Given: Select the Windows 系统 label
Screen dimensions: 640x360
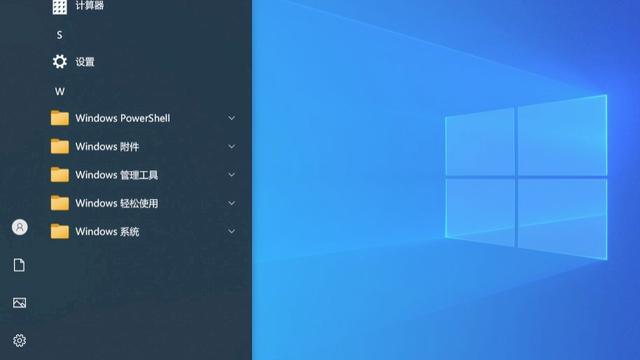Looking at the screenshot, I should (107, 231).
